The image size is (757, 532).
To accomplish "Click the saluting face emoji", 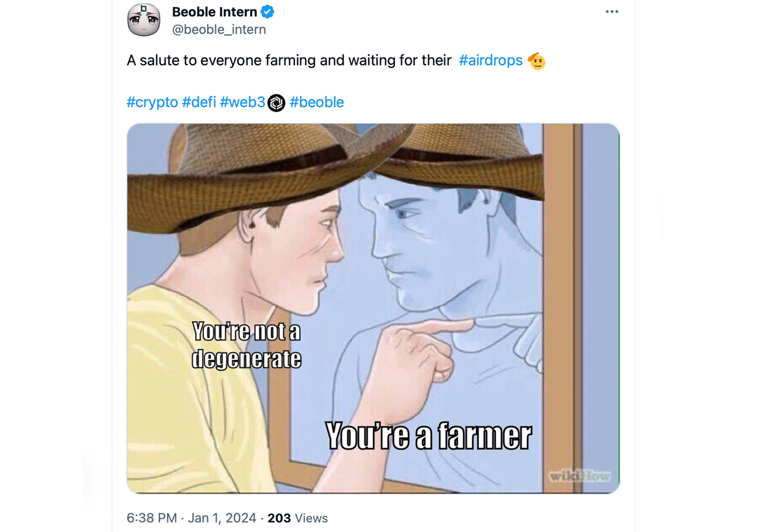I will (536, 61).
